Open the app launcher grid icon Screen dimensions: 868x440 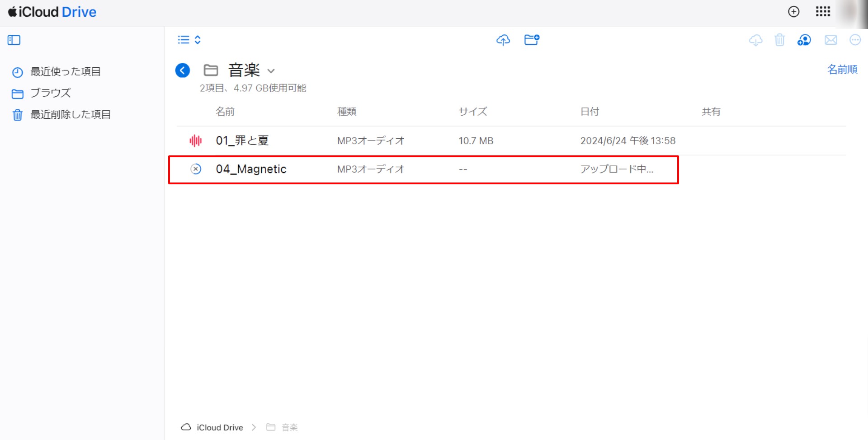click(x=823, y=12)
